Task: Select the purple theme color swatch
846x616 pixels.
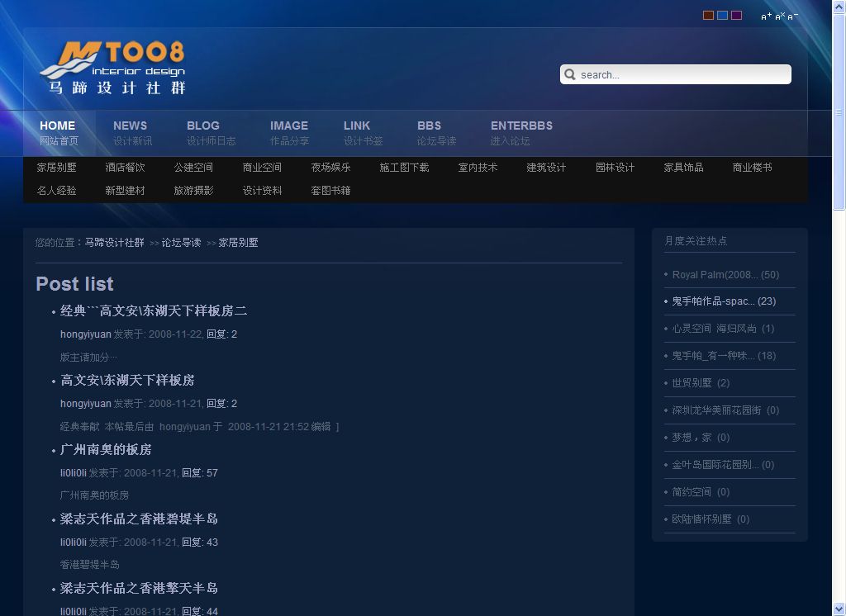Action: 736,15
